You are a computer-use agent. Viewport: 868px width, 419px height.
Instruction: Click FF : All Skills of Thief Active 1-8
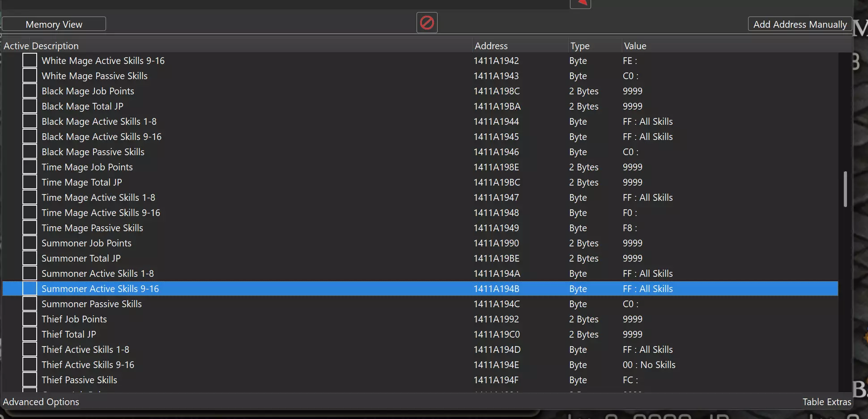[x=647, y=349]
